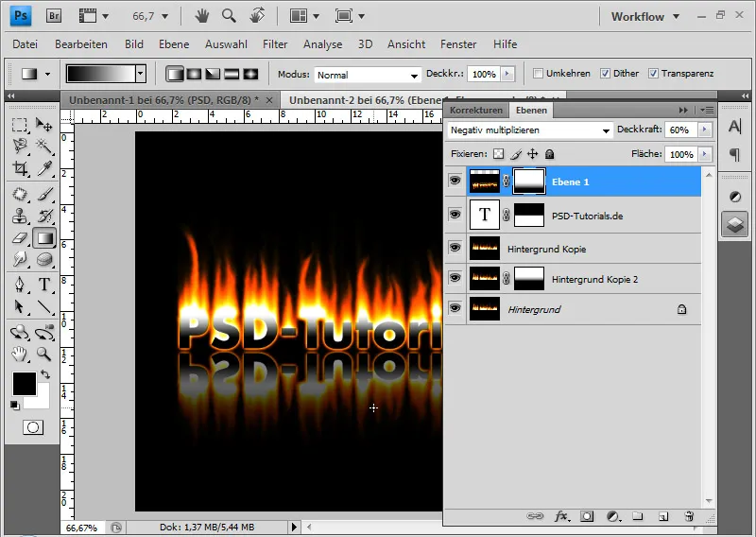Hide the PSD-Tutorials.de text layer
The height and width of the screenshot is (537, 756).
[x=455, y=215]
